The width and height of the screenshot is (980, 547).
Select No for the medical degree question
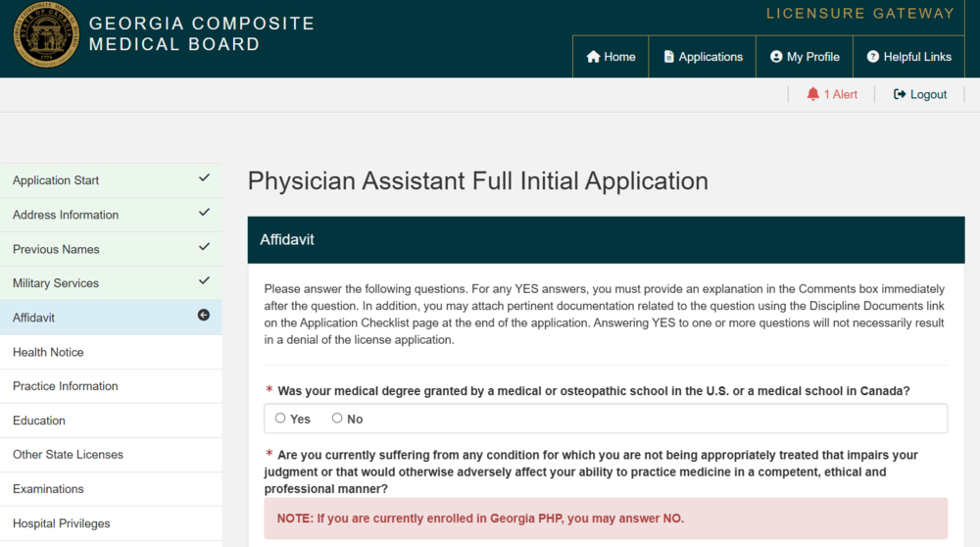(337, 419)
